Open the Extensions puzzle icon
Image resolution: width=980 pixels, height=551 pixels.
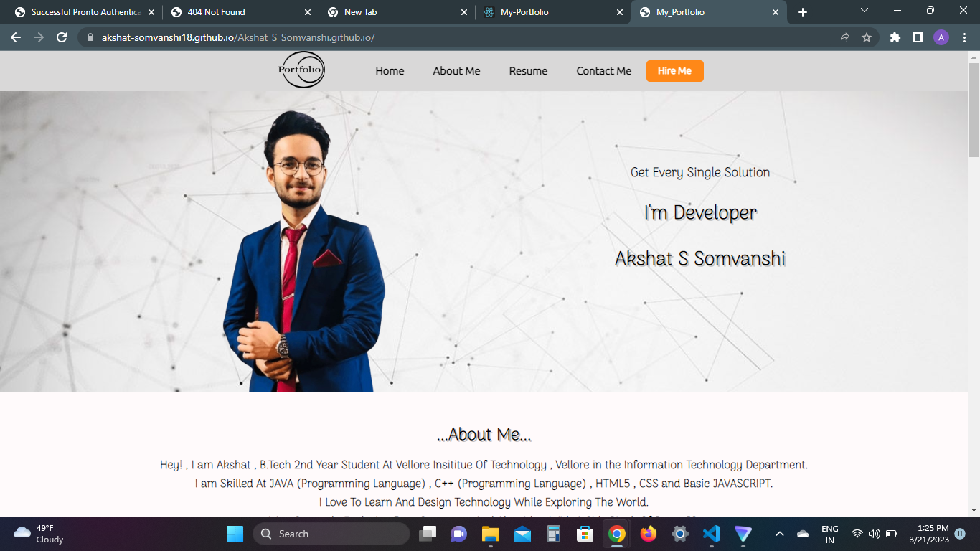895,37
